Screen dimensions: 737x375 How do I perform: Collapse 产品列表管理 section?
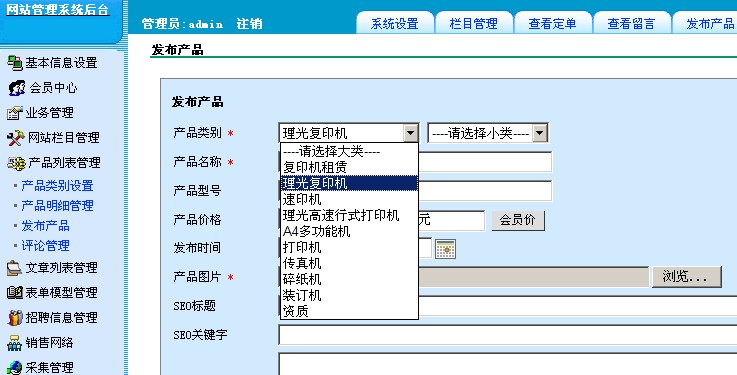64,163
